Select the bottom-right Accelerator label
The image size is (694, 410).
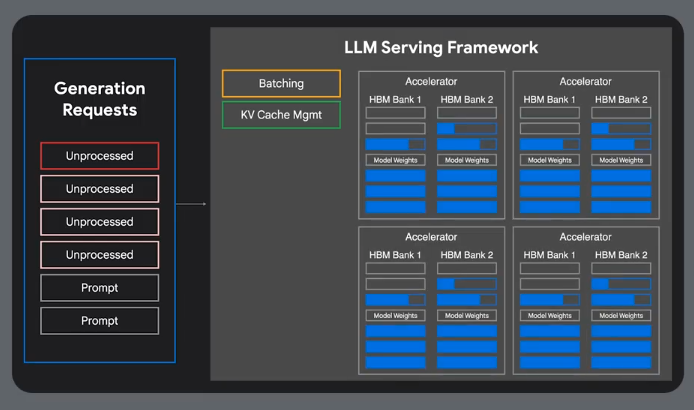[x=585, y=237]
